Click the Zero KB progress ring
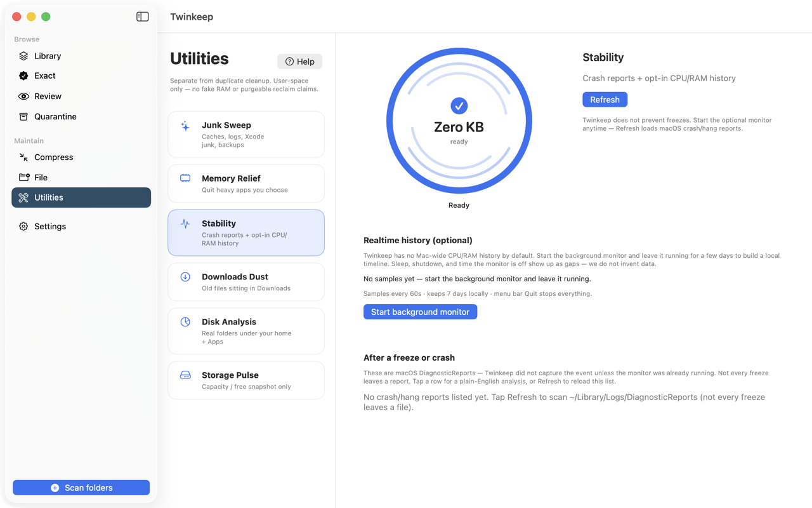The image size is (812, 508). pos(459,121)
